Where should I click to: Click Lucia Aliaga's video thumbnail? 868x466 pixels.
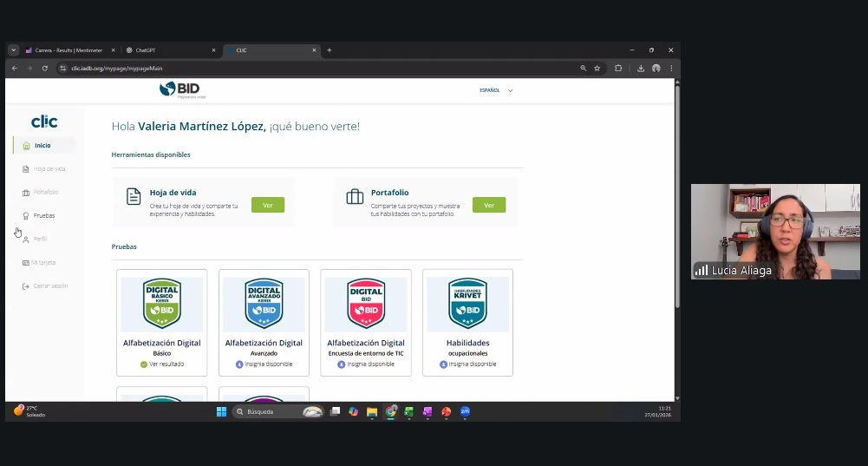(775, 232)
